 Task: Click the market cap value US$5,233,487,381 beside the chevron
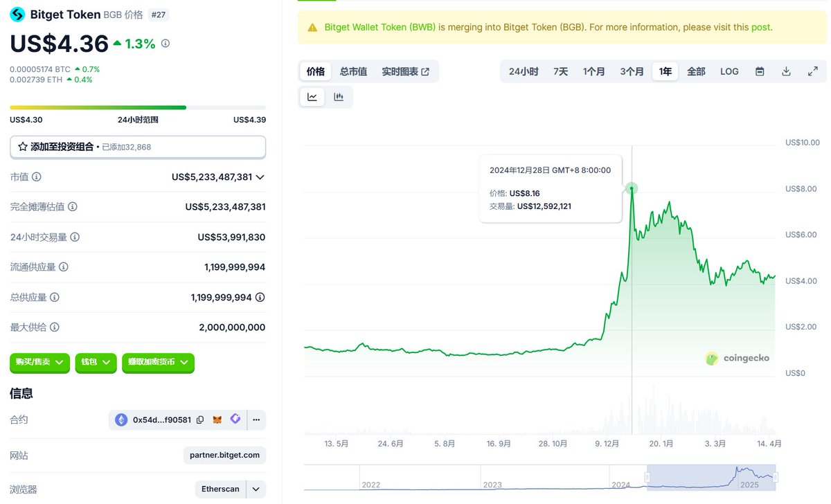212,177
